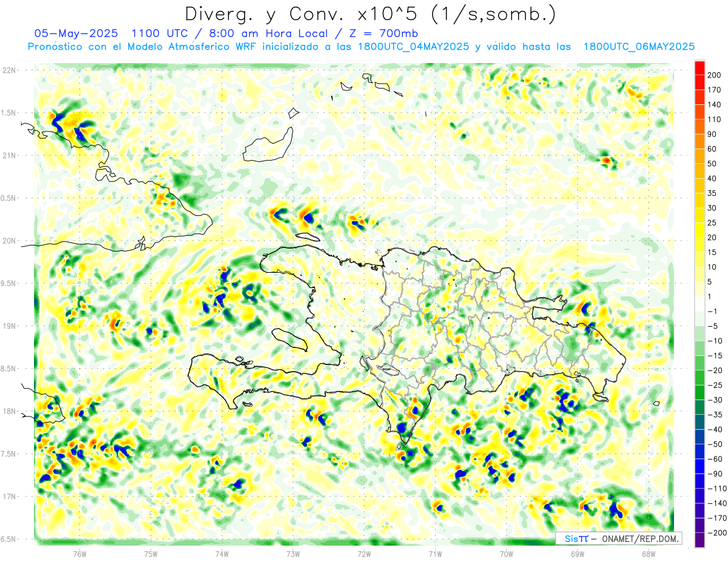The height and width of the screenshot is (562, 728).
Task: Click the '1800UTC_06MAY2025' valid-until time text
Action: tap(639, 47)
